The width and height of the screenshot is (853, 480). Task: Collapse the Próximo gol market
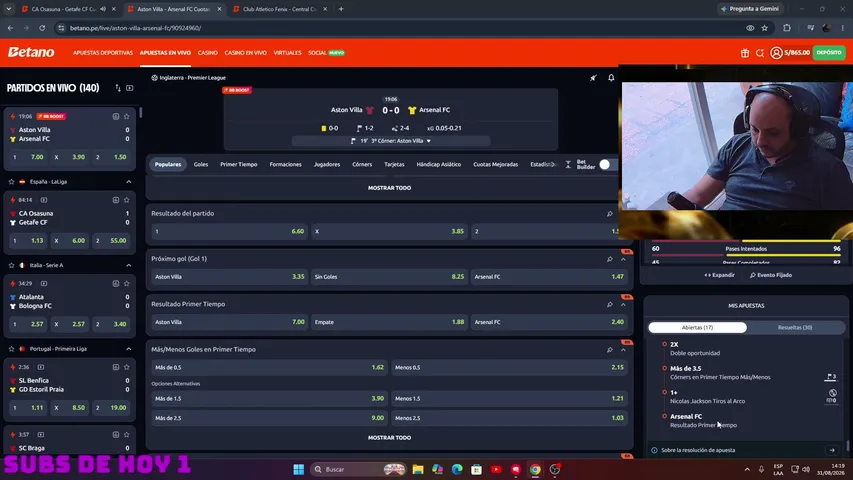pos(623,259)
